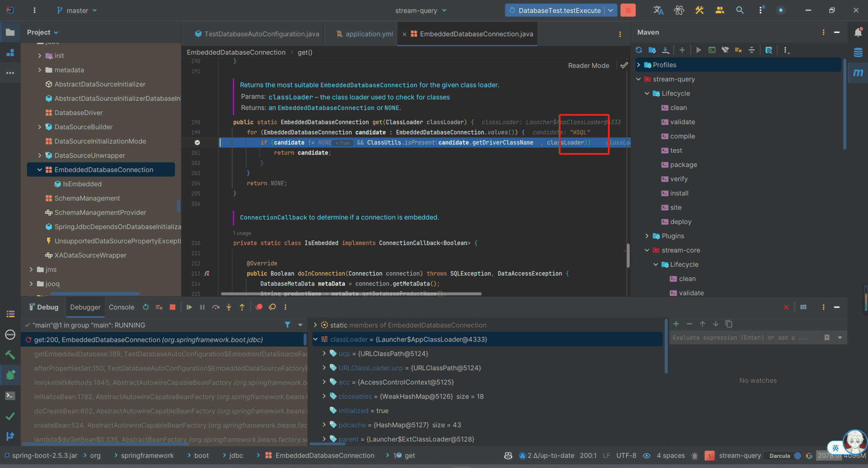Stop the debug session with red square
The width and height of the screenshot is (868, 468).
click(x=173, y=307)
